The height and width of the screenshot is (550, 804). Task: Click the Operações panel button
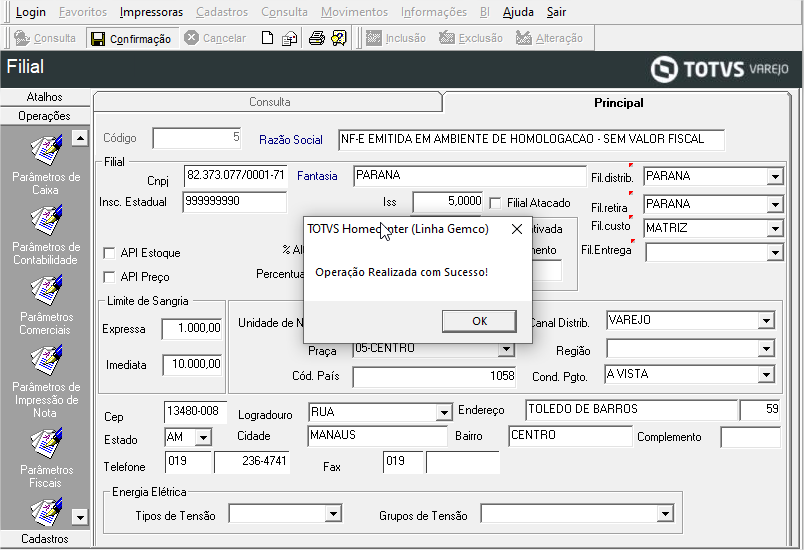(45, 116)
